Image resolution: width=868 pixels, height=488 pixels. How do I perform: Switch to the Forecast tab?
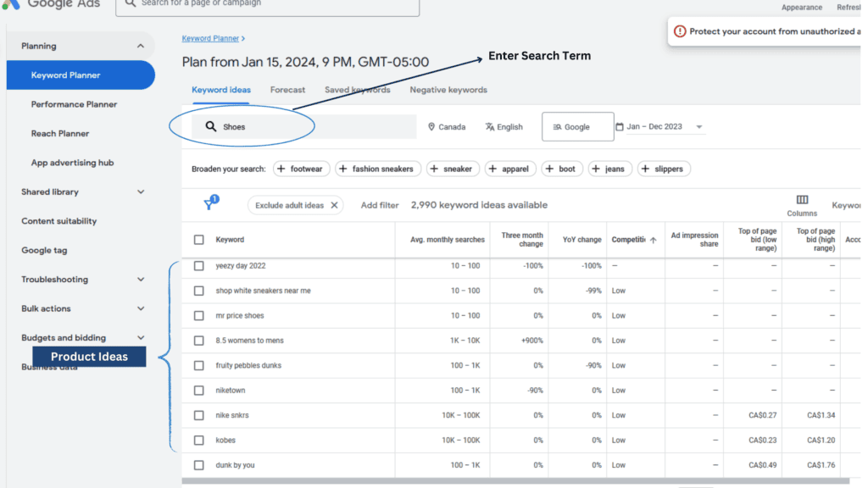[x=287, y=90]
